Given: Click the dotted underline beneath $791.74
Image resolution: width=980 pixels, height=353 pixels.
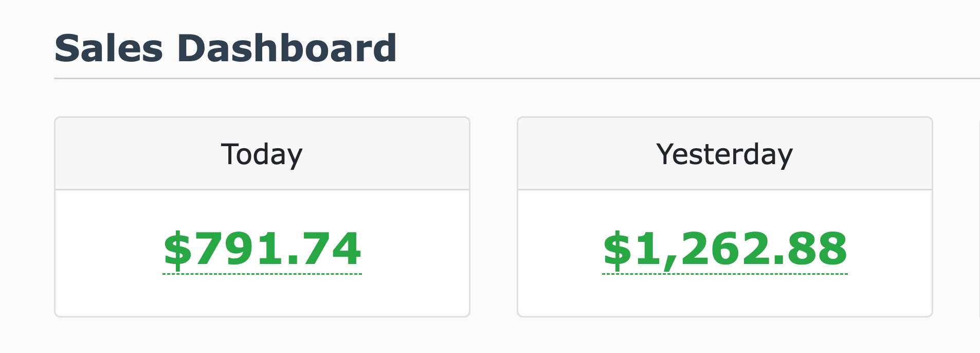Looking at the screenshot, I should tap(262, 274).
